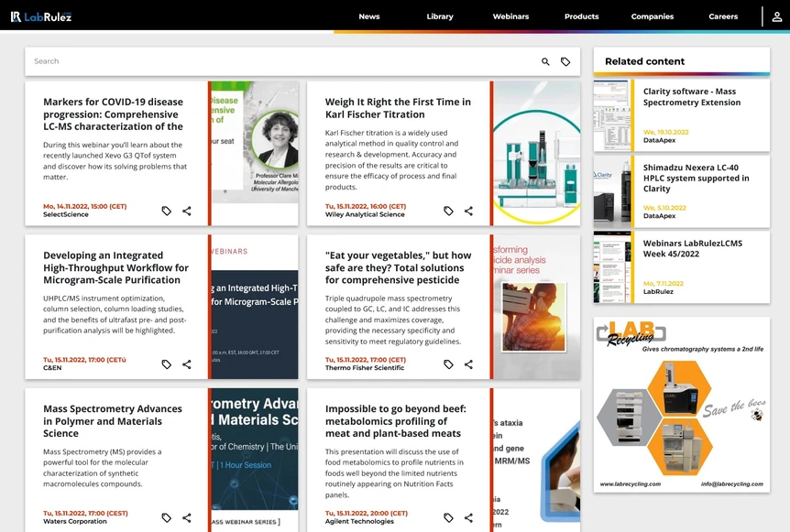
Task: Share the Mass Spectrometry Advances webinar
Action: 187,518
